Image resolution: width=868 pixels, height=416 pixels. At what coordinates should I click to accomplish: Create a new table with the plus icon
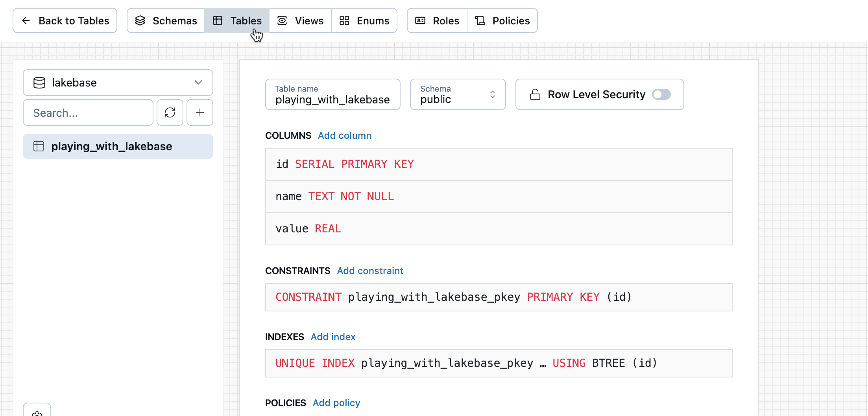[199, 112]
